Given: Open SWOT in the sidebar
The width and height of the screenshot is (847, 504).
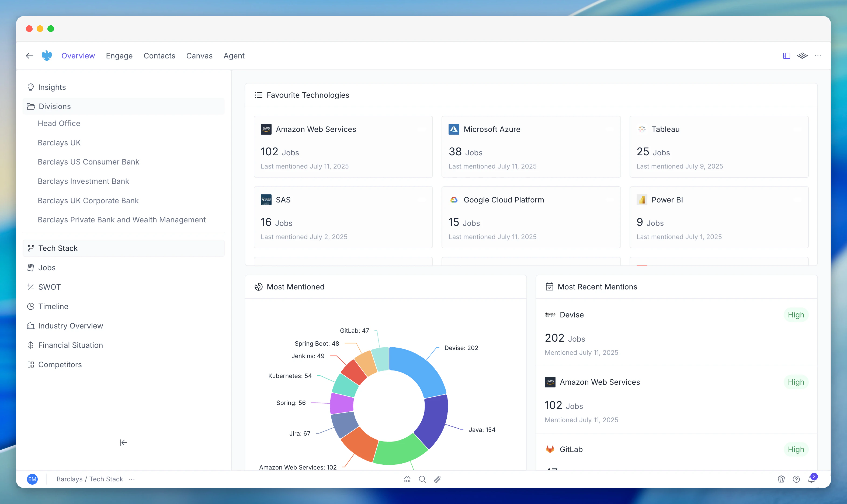Looking at the screenshot, I should [124, 287].
